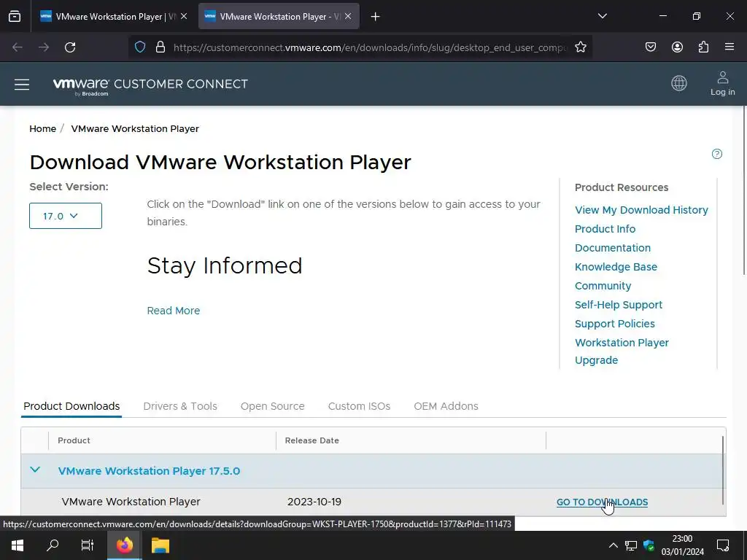
Task: Click the GO TO DOWNLOADS link
Action: coord(602,502)
